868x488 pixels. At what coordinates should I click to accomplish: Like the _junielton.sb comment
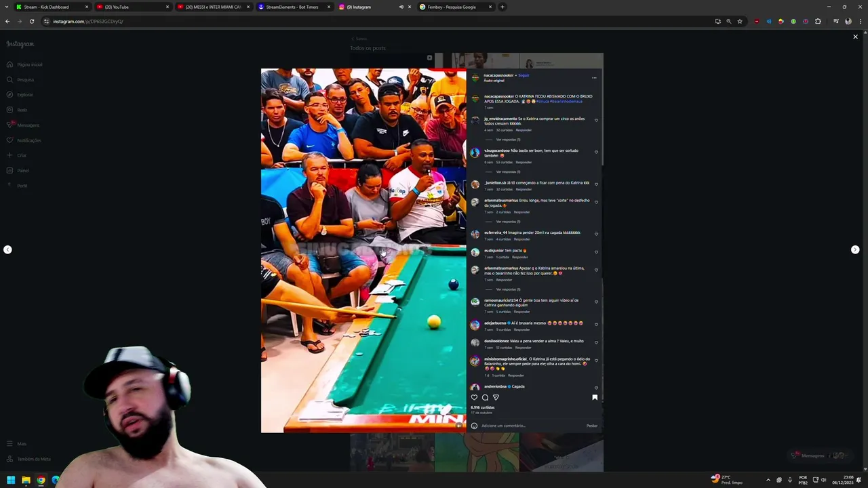(596, 184)
